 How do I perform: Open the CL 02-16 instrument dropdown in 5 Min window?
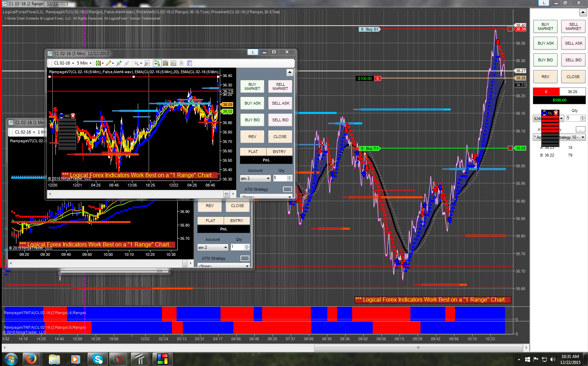tap(64, 63)
